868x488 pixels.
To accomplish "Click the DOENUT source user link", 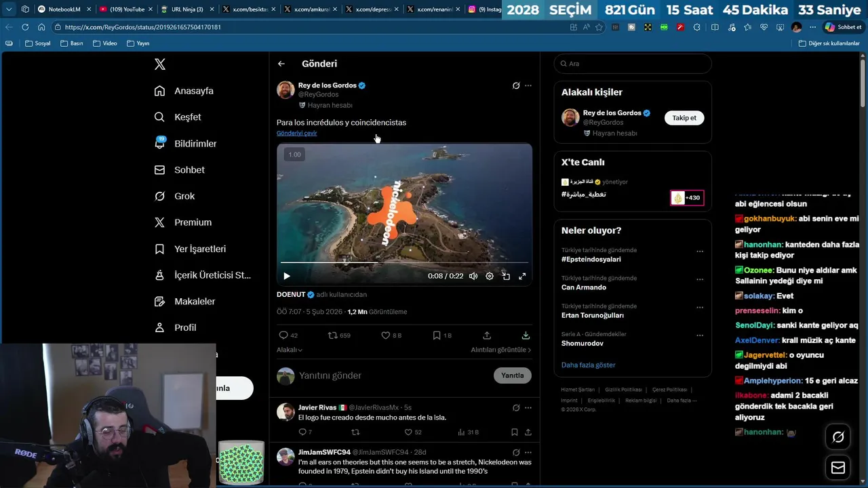I will 296,295.
